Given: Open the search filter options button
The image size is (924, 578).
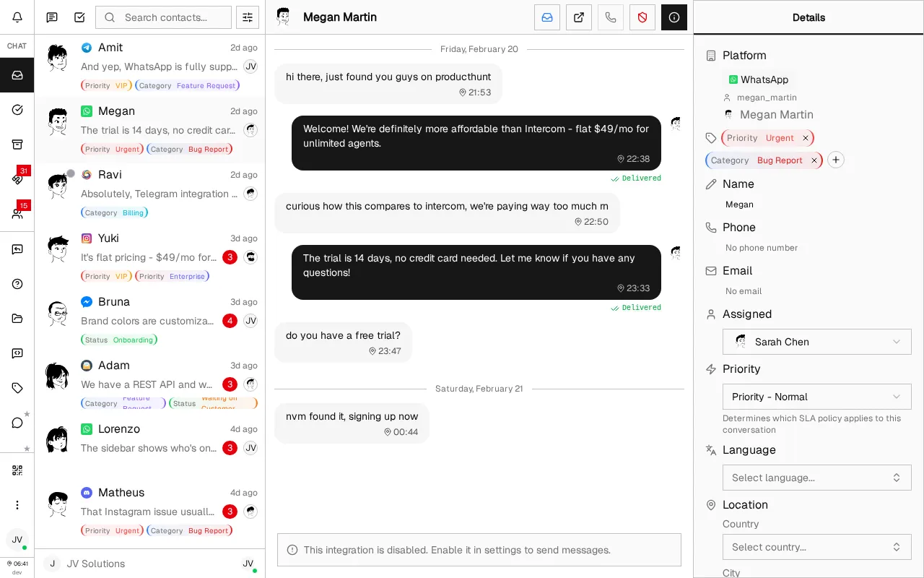Looking at the screenshot, I should pos(247,17).
